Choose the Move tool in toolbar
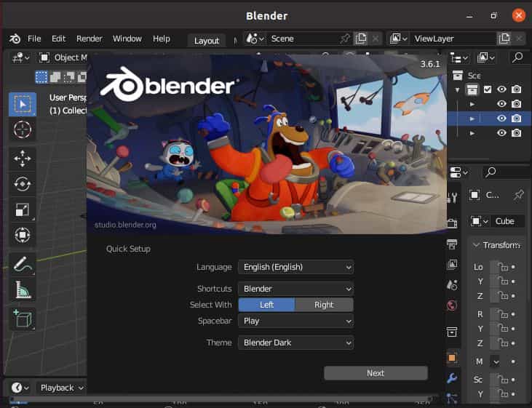This screenshot has height=408, width=532. coord(23,159)
